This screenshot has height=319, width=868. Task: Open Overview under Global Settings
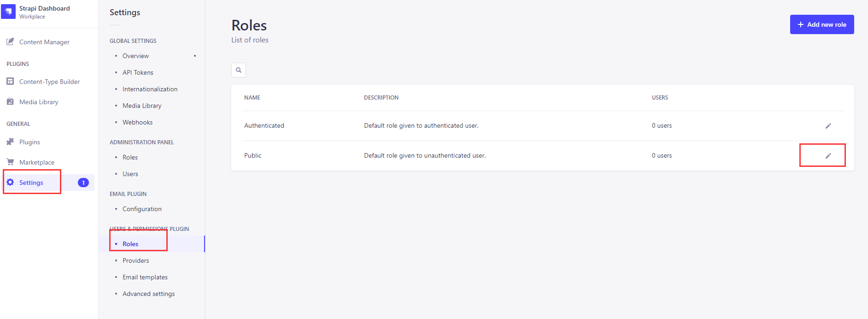pyautogui.click(x=135, y=55)
